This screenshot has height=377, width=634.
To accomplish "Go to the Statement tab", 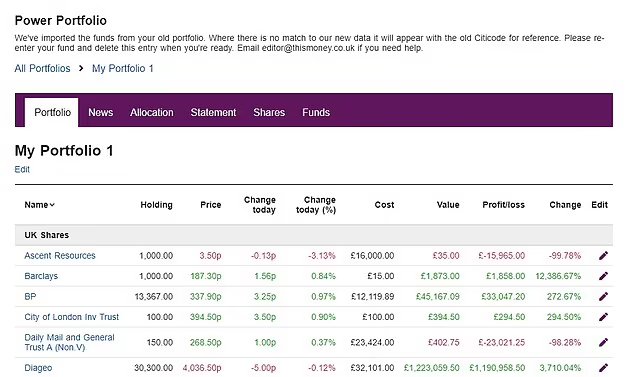I will 213,112.
